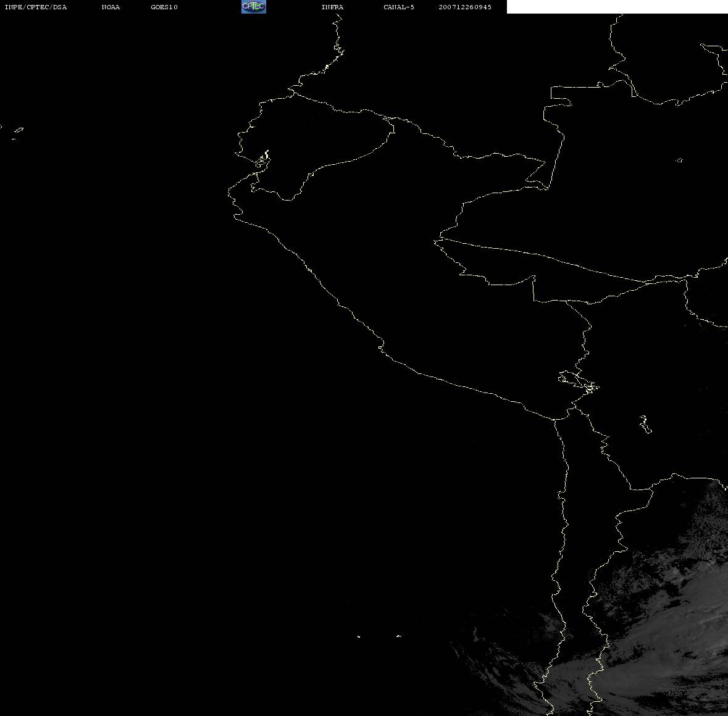Click the small circular outline in Brazil
This screenshot has width=728, height=716.
coord(679,160)
